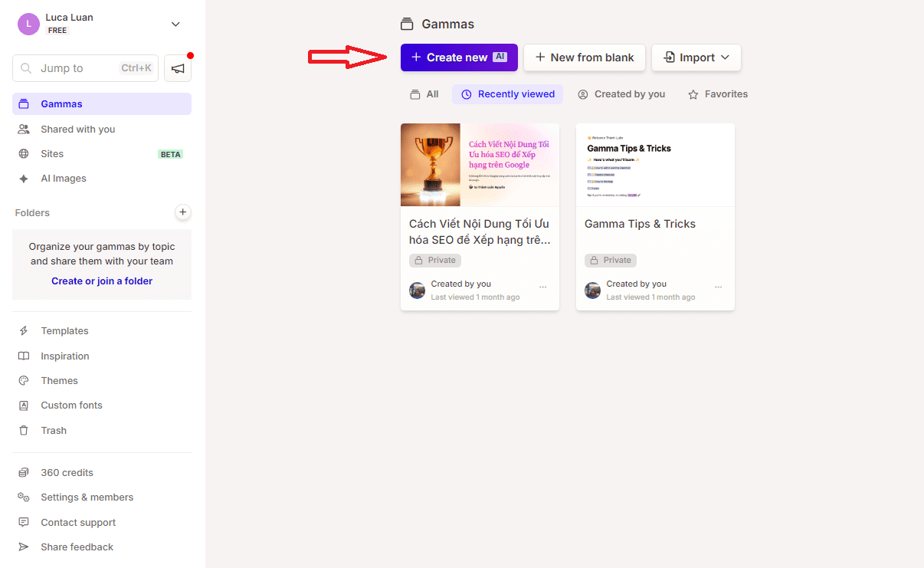Expand the Luca Luan account menu
Viewport: 924px width, 568px height.
[x=175, y=24]
